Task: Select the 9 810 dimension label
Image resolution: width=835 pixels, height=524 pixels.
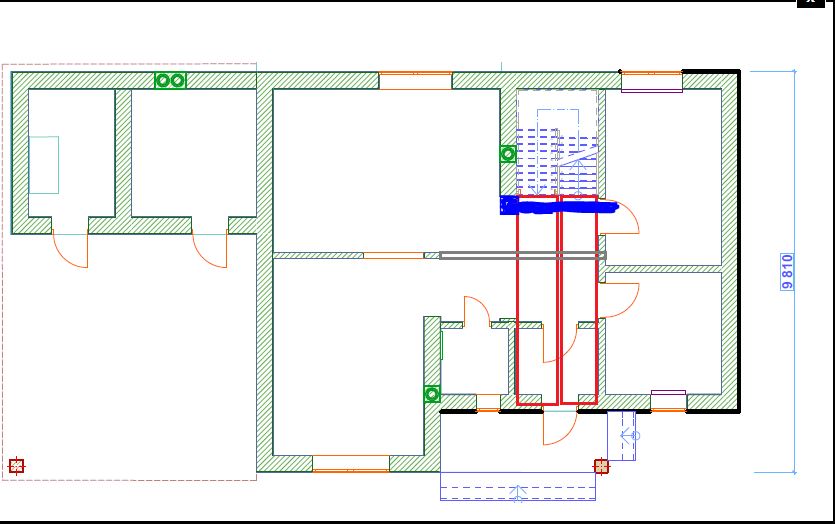Action: tap(787, 272)
